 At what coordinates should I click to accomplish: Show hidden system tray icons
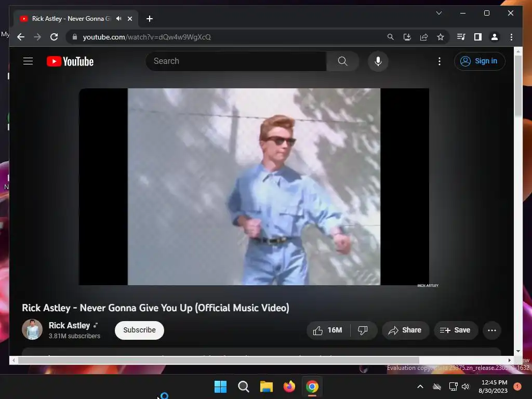[x=420, y=387]
